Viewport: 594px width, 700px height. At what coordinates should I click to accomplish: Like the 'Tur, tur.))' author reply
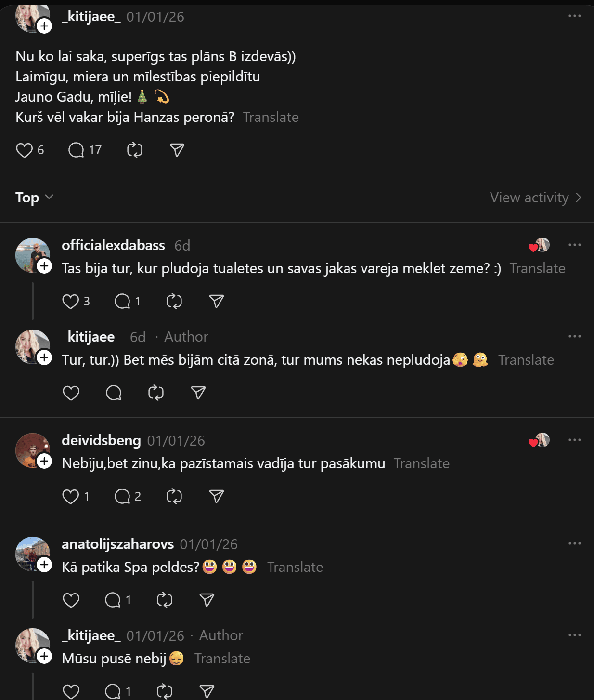click(x=71, y=393)
